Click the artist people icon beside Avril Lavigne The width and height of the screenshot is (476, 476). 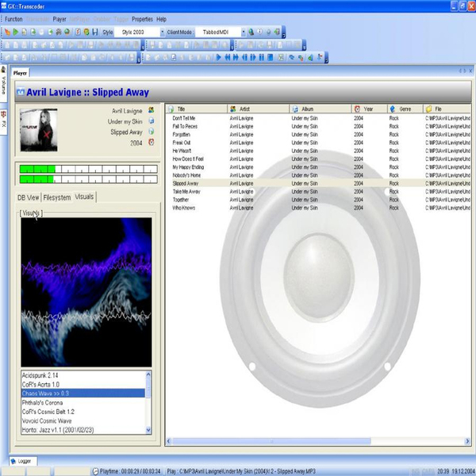point(152,110)
